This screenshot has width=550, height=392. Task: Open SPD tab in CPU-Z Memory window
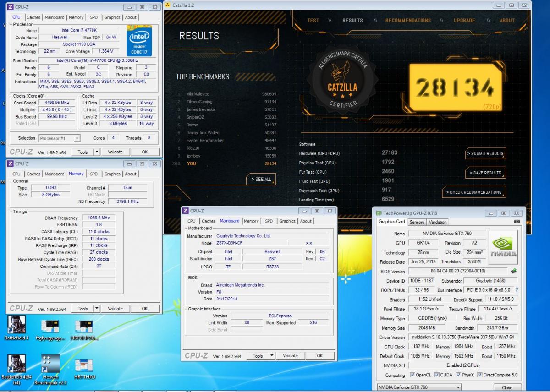[94, 174]
